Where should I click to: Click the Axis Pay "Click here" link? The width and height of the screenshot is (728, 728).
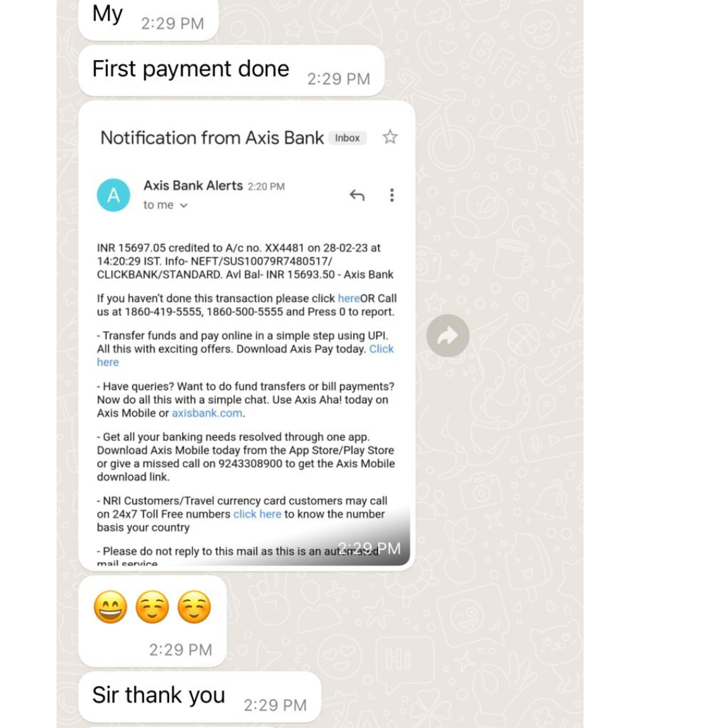click(245, 355)
